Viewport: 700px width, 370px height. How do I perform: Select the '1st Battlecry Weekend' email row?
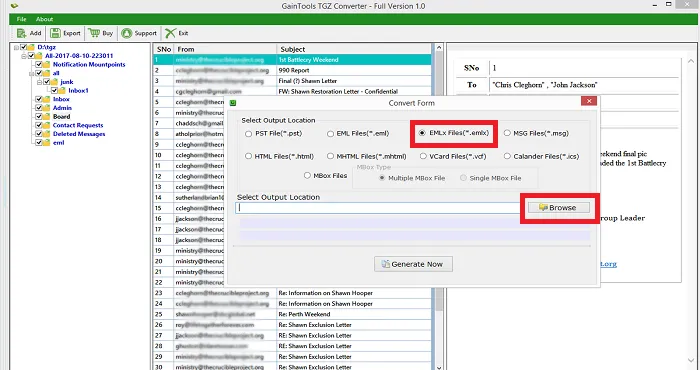pos(292,60)
